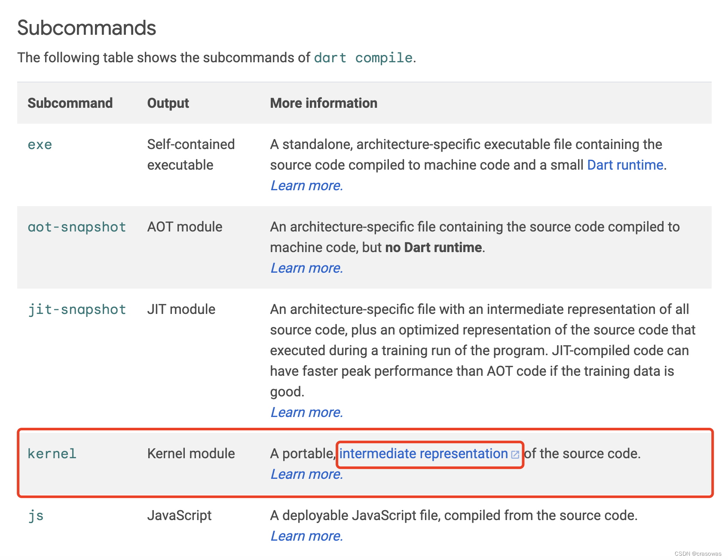The width and height of the screenshot is (728, 560).
Task: Click the More information column header
Action: tap(324, 103)
